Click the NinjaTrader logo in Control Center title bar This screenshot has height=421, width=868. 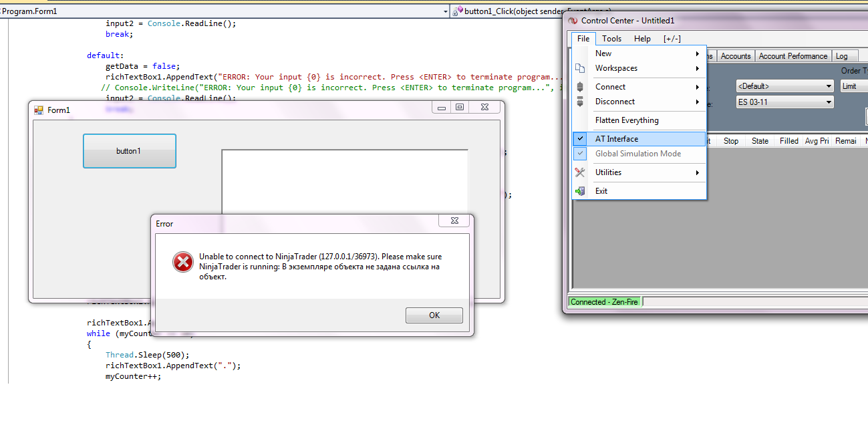(573, 21)
